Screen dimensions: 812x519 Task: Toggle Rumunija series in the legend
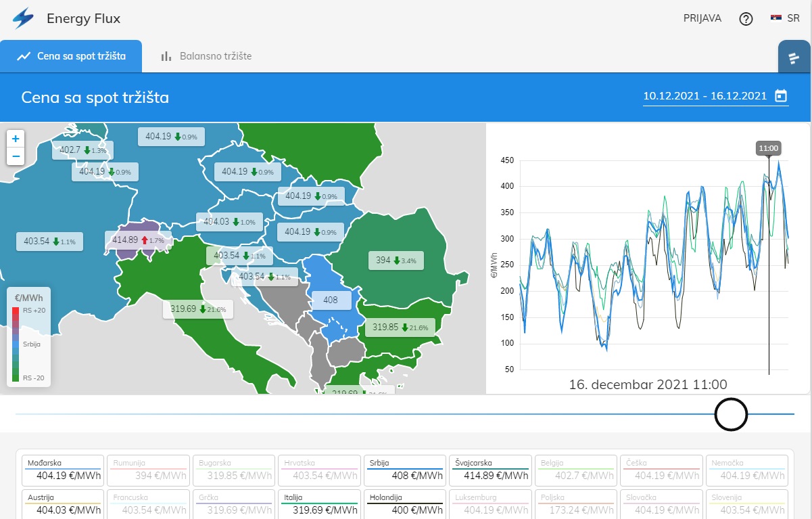pyautogui.click(x=148, y=470)
